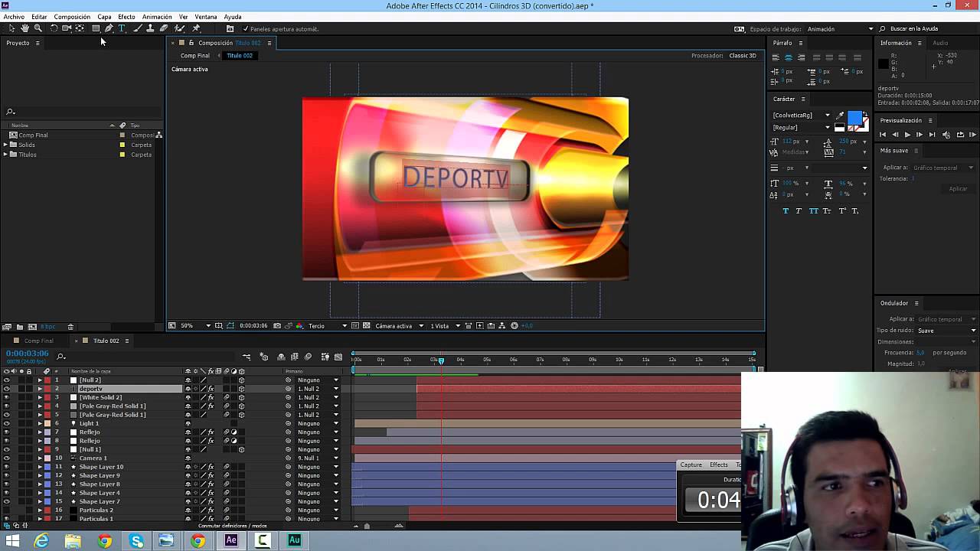
Task: Click the eyedropper in Carácter panel
Action: point(840,116)
